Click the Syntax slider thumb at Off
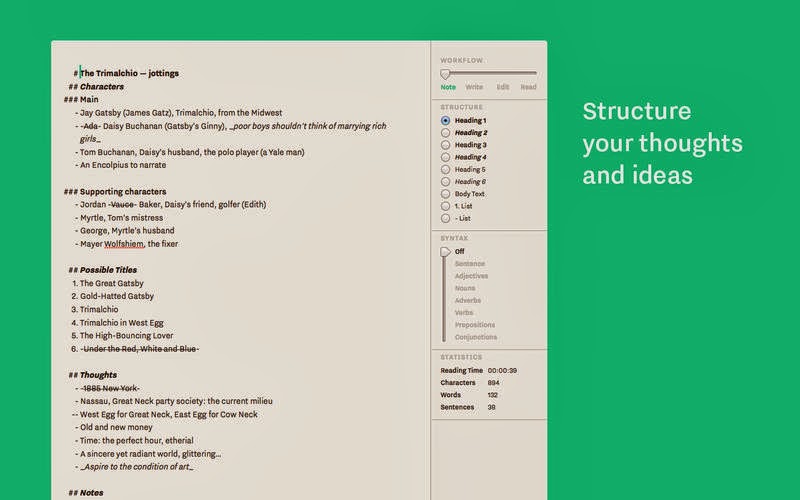Viewport: 800px width, 500px height. point(445,252)
